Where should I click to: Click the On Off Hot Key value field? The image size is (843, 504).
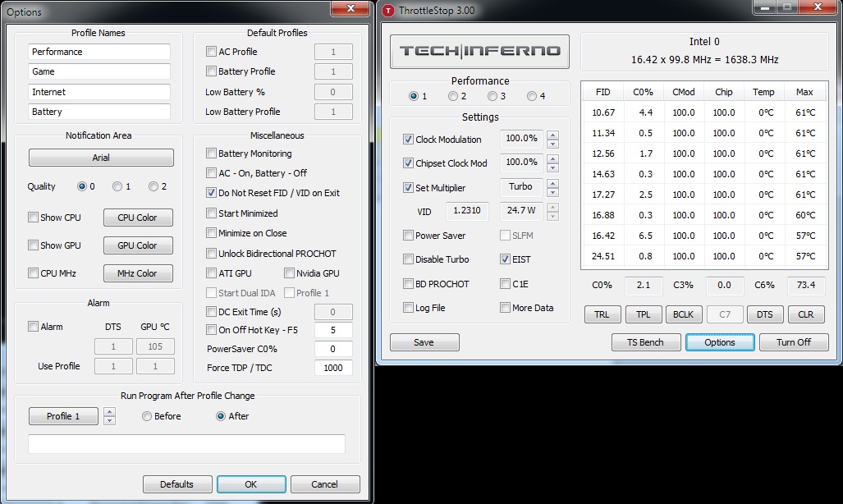[x=333, y=330]
